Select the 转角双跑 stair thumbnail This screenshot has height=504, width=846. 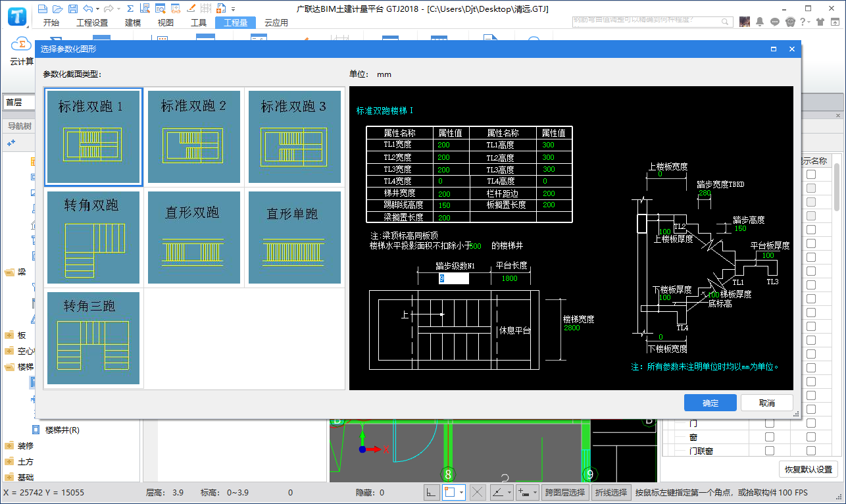click(x=93, y=238)
